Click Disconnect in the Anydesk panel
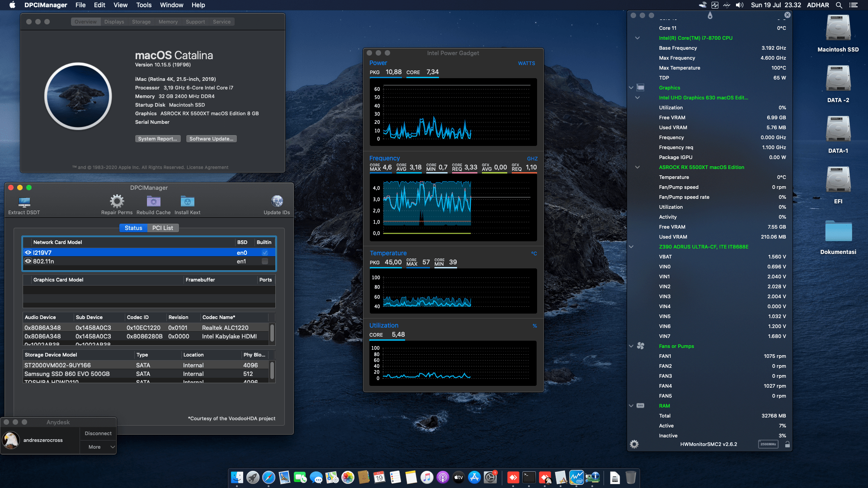Viewport: 868px width, 488px height. click(x=98, y=433)
